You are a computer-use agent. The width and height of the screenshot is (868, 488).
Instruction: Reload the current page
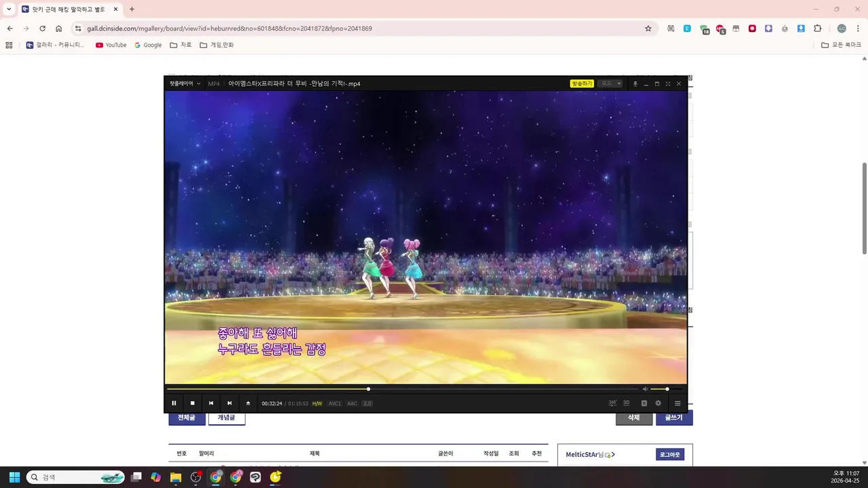coord(42,28)
